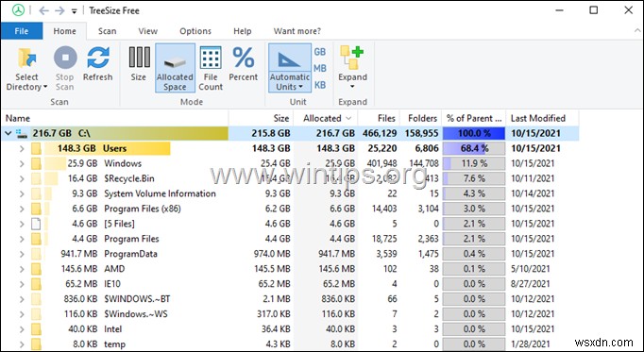Select the $Windows.~WS row
The height and width of the screenshot is (352, 644).
(290, 314)
